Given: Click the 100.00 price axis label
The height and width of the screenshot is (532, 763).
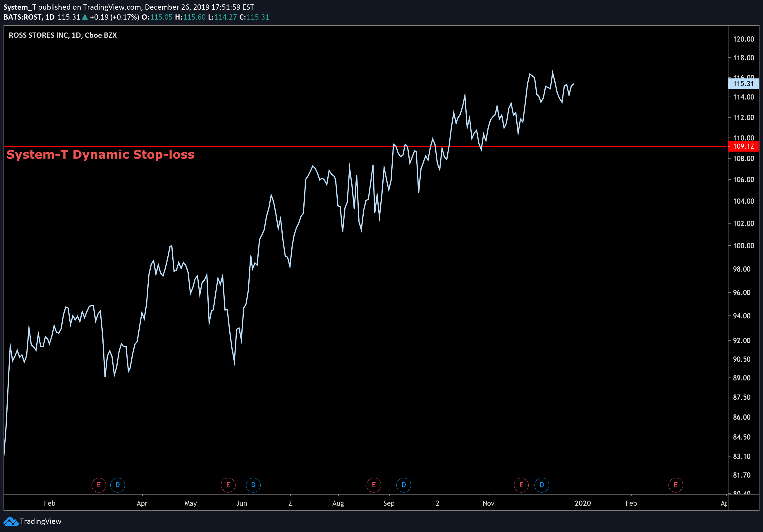Looking at the screenshot, I should [743, 246].
